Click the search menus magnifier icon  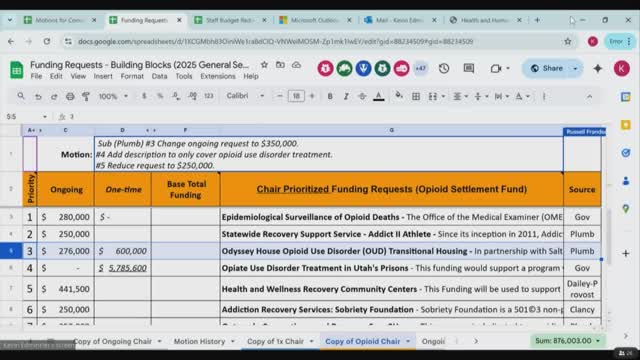coord(21,96)
